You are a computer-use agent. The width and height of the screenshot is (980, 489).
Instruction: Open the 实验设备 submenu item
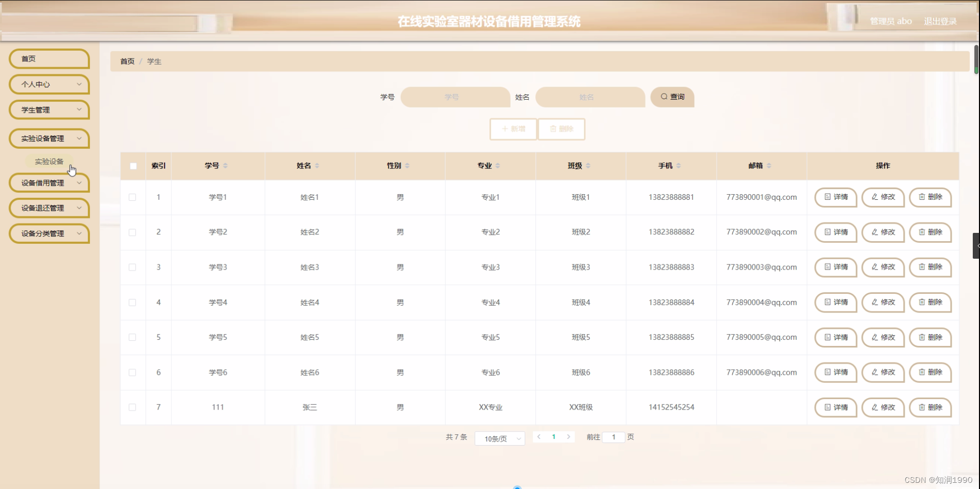(x=49, y=161)
